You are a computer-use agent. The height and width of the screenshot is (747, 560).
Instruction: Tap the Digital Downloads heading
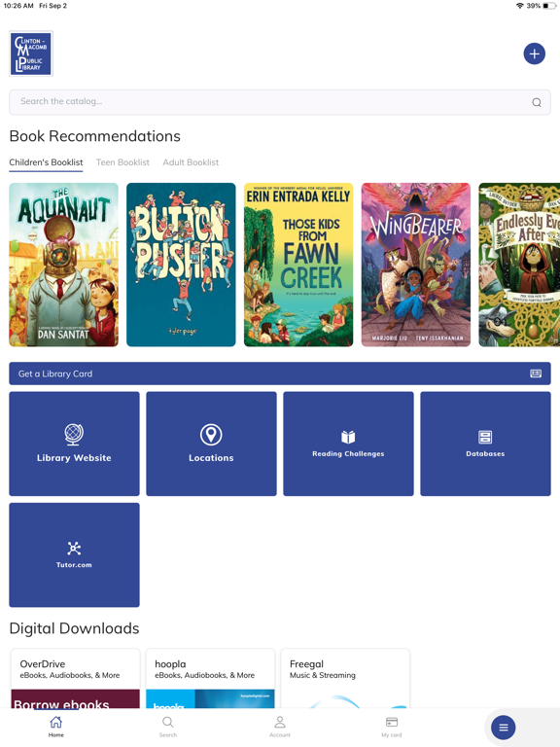(x=74, y=628)
